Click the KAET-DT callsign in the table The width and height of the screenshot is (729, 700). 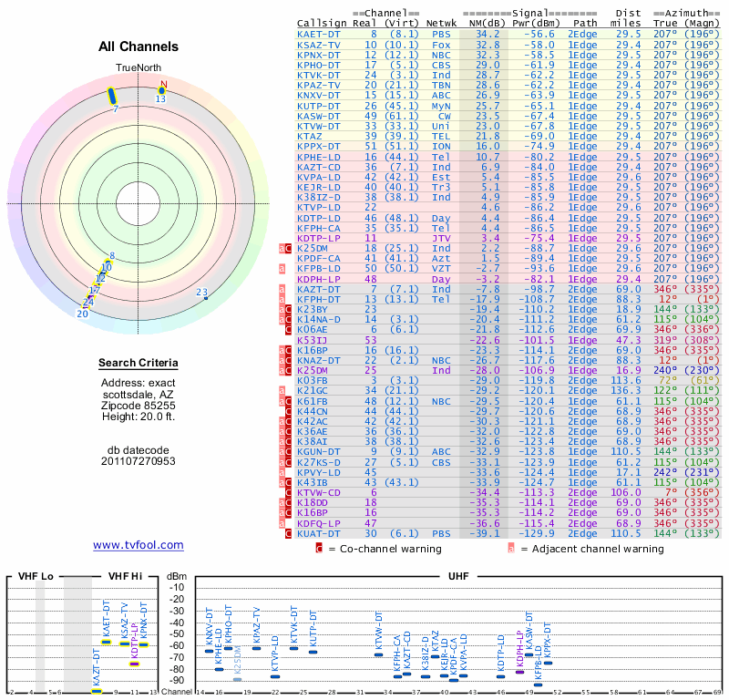(x=318, y=35)
